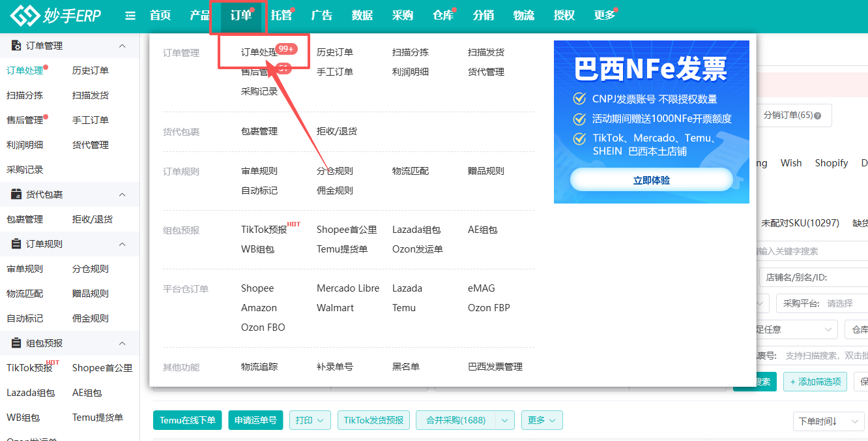Select 物流匹配 in the dropdown menu
This screenshot has width=868, height=441.
tap(411, 171)
